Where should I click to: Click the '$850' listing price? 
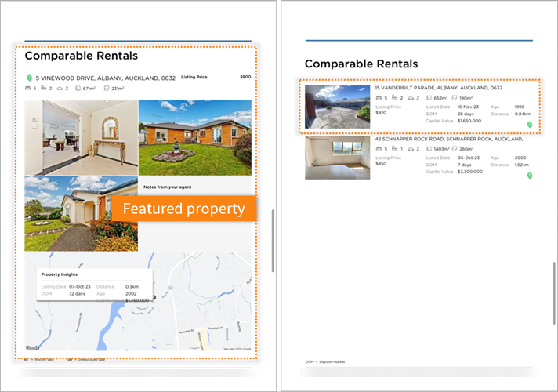pos(381,164)
